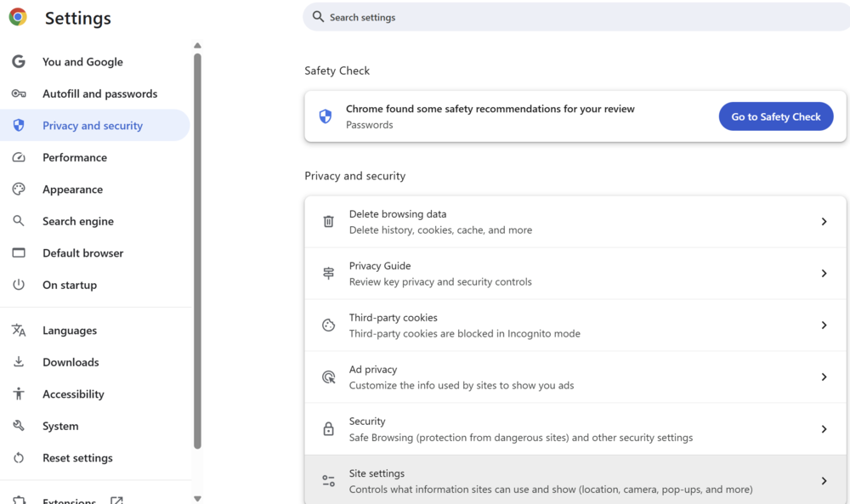Click the translate icon for Languages
The height and width of the screenshot is (504, 850).
coord(19,330)
